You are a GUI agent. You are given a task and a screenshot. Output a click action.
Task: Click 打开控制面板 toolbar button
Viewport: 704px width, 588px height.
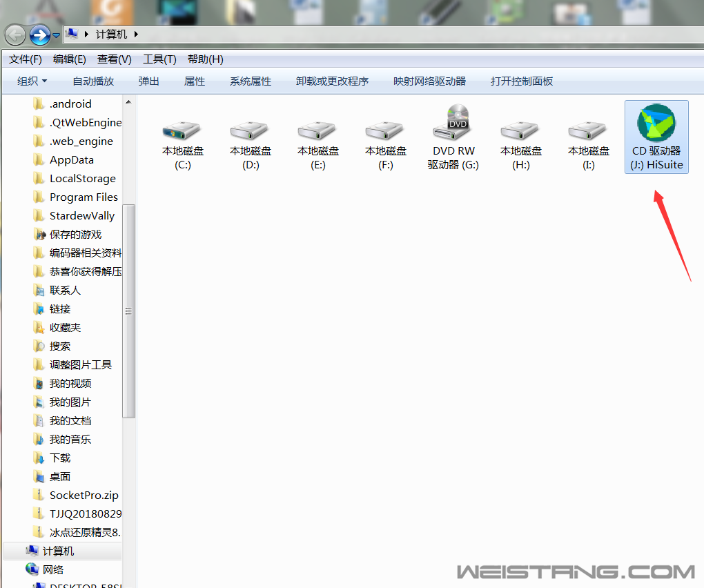coord(522,81)
